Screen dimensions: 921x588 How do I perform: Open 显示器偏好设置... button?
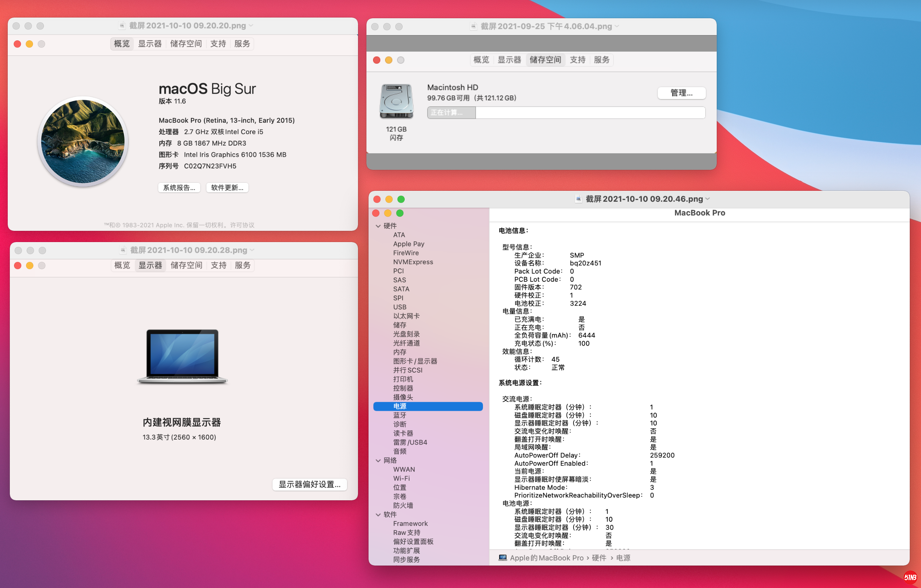point(310,485)
